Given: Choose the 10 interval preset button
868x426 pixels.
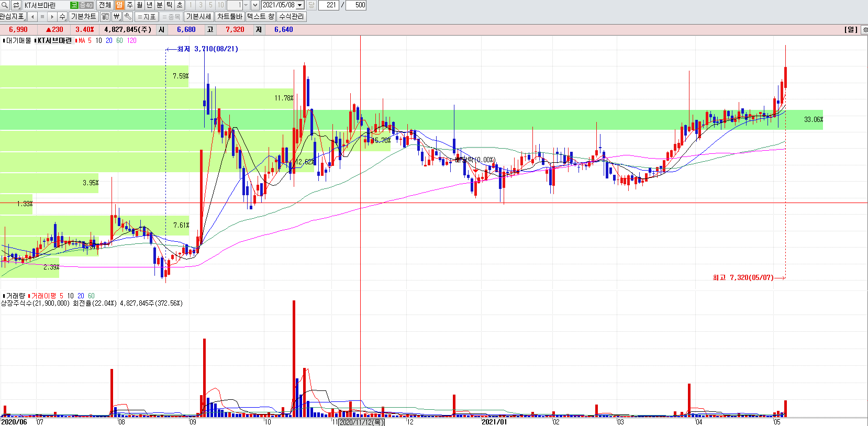Looking at the screenshot, I should tap(220, 5).
